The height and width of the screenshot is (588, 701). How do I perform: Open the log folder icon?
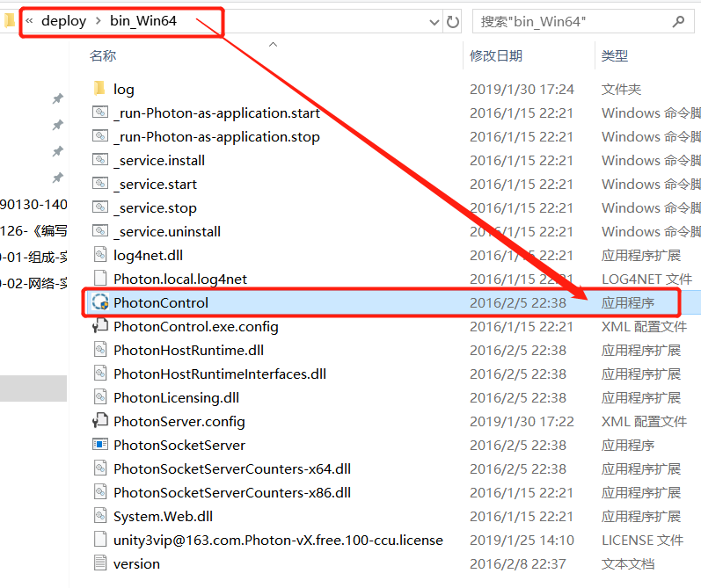pos(99,89)
